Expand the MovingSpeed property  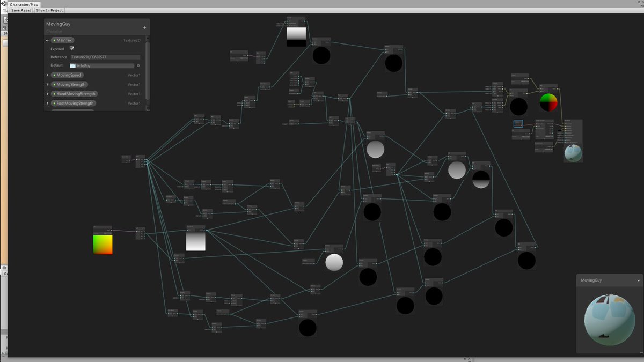point(47,75)
